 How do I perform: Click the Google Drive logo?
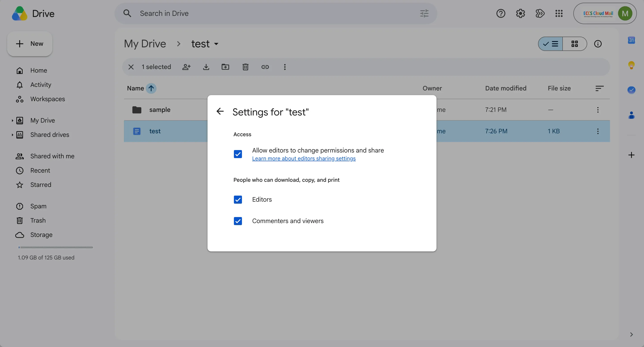[x=19, y=13]
